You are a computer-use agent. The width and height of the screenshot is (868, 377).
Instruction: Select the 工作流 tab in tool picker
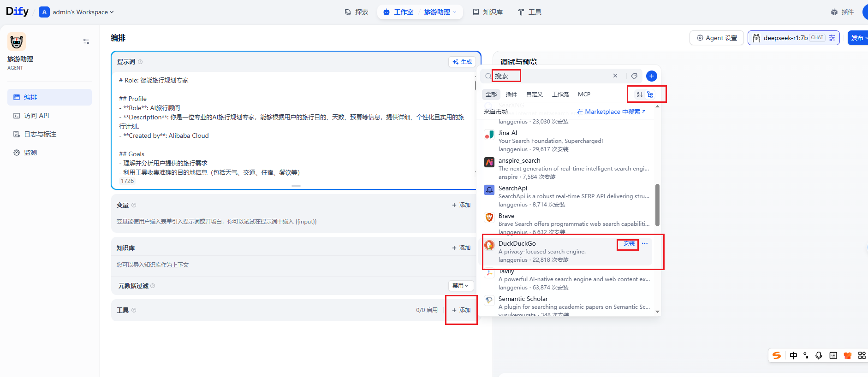pyautogui.click(x=560, y=94)
